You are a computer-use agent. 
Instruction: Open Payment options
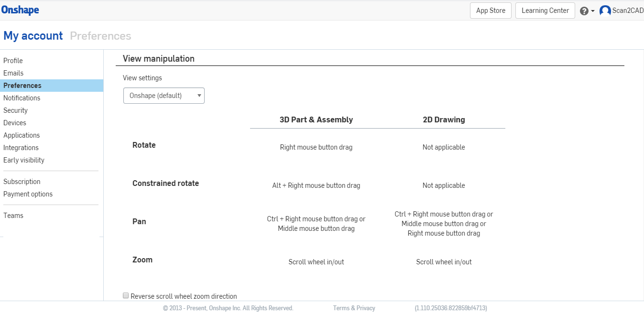pos(28,194)
